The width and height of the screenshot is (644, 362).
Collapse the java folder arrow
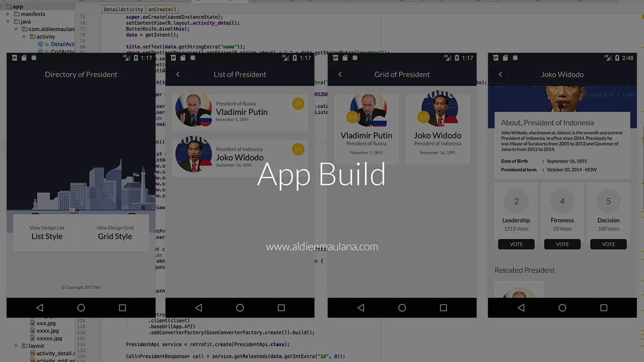coord(8,22)
